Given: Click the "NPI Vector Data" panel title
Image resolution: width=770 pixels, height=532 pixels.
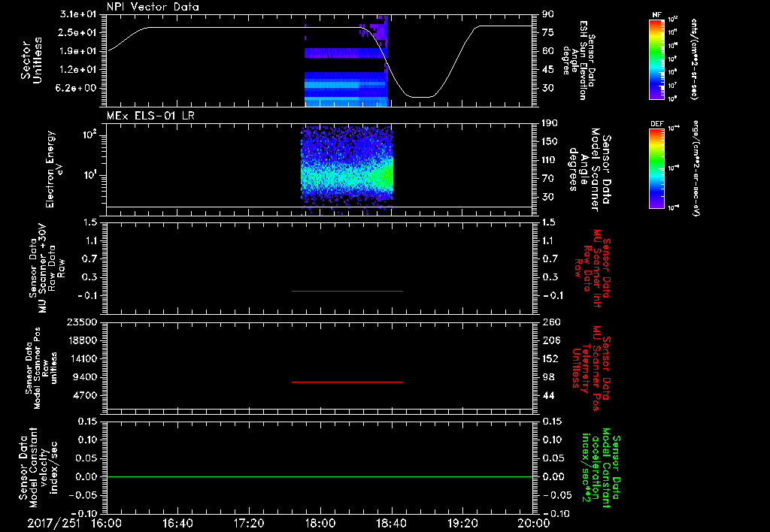Looking at the screenshot, I should click(153, 7).
